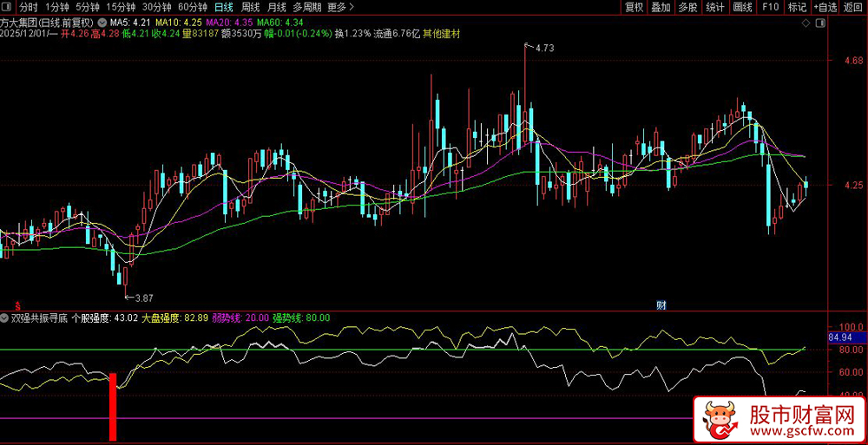Open the 多周期 multi-period view
The image size is (868, 445).
click(x=306, y=7)
